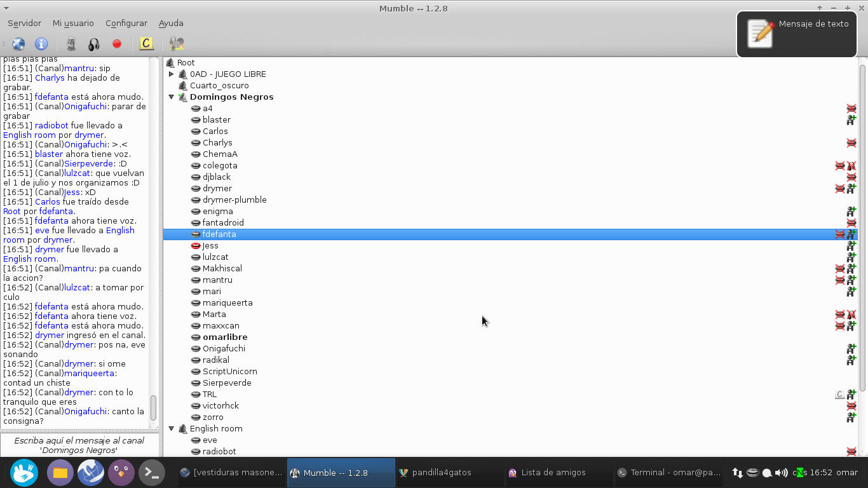Viewport: 868px width, 488px height.
Task: Open the Mi usuario menu
Action: point(73,23)
